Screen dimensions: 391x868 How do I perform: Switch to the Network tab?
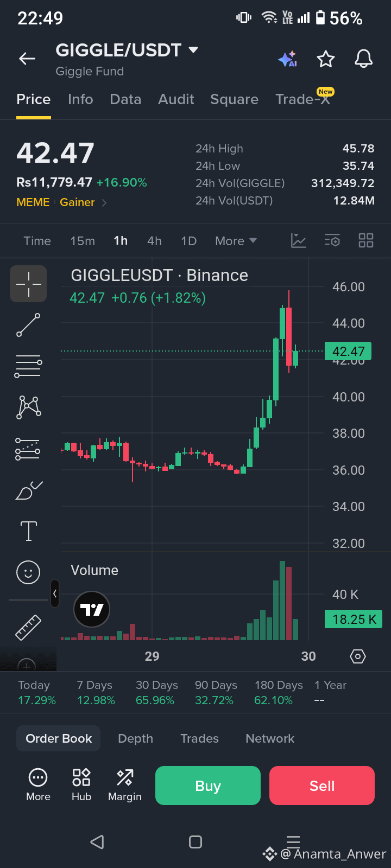pyautogui.click(x=270, y=738)
